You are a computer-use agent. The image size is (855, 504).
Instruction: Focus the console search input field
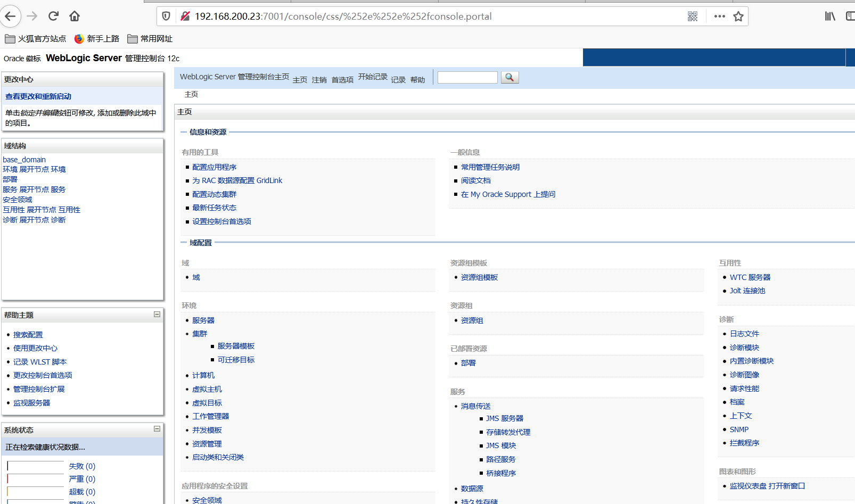click(x=467, y=77)
